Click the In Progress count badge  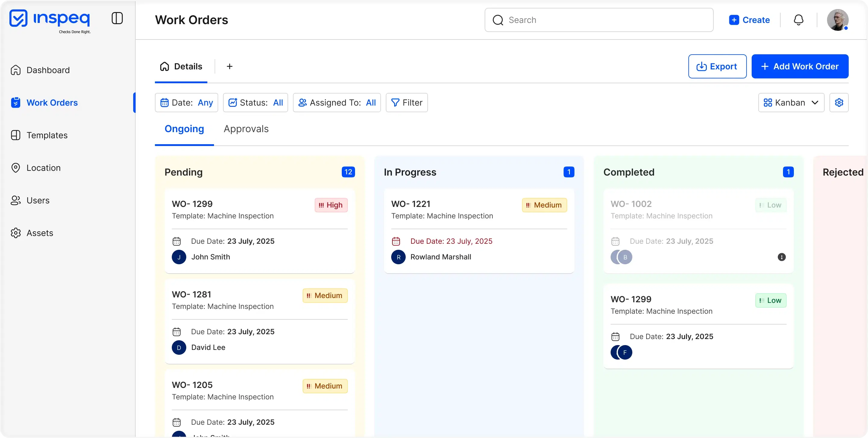569,172
